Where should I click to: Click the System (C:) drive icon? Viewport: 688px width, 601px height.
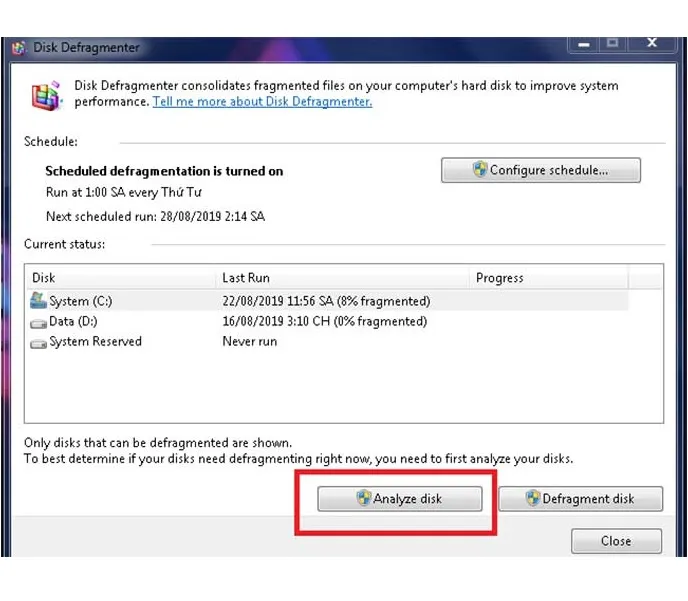coord(38,300)
